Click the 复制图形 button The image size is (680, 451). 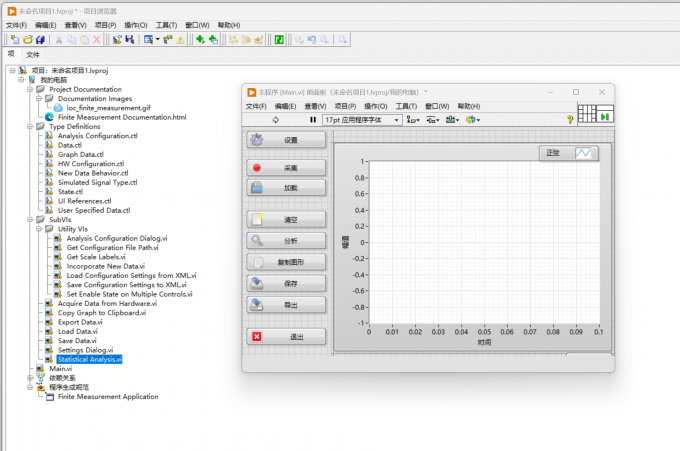(286, 262)
